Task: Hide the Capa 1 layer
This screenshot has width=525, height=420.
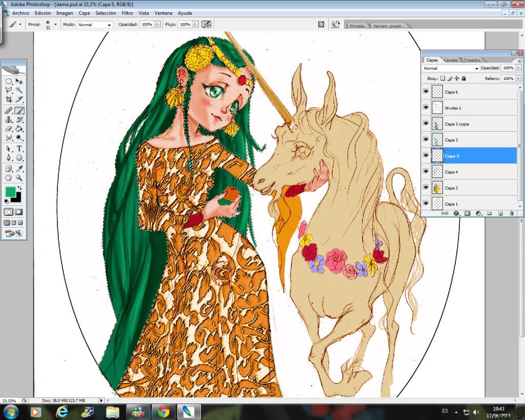Action: point(426,203)
